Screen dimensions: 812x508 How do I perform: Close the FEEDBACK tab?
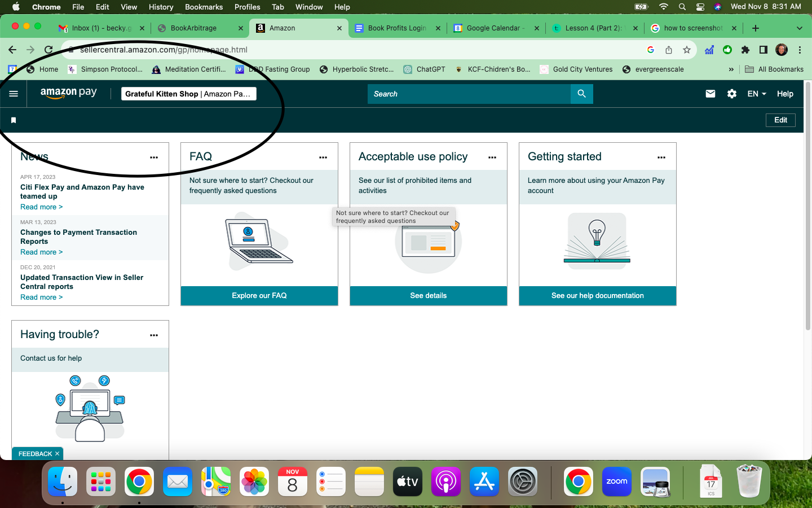[57, 454]
